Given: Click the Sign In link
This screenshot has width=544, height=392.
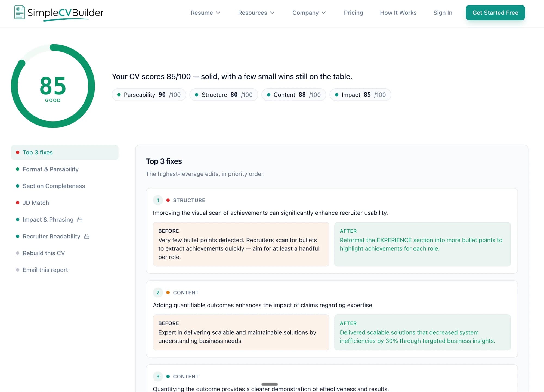Looking at the screenshot, I should click(x=443, y=13).
